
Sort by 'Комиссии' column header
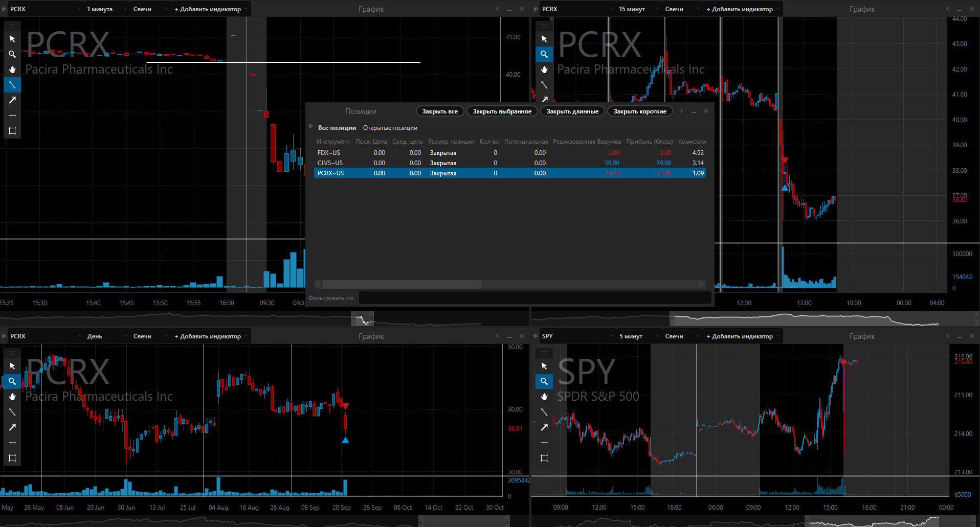(x=692, y=142)
